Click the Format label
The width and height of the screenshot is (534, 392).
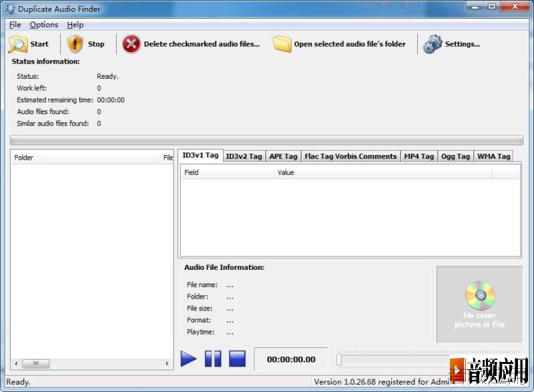tap(199, 320)
